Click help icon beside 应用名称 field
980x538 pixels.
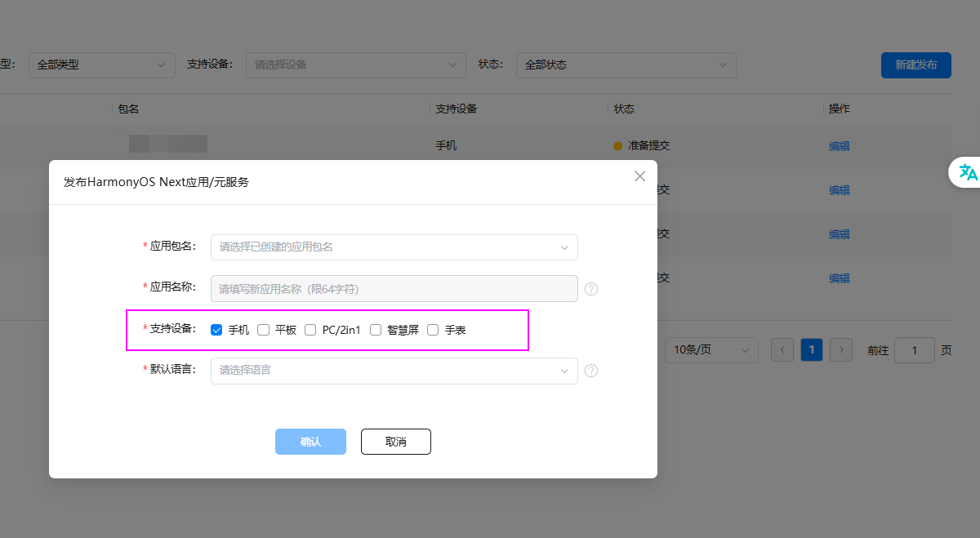coord(591,289)
